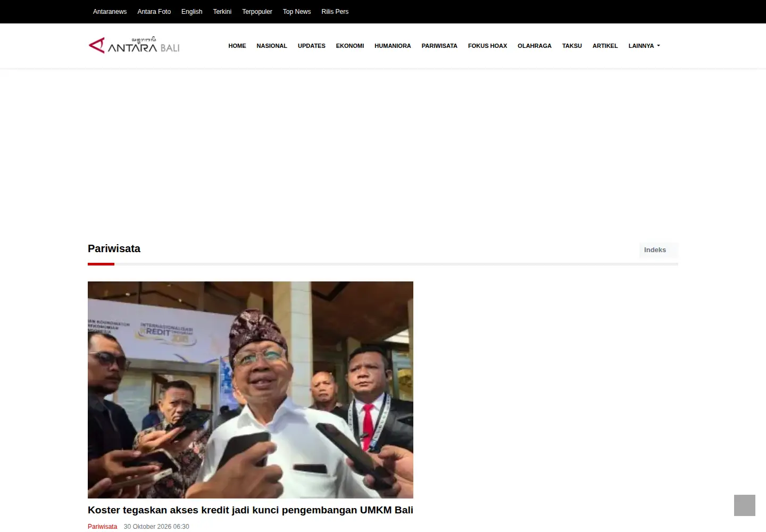Open the Koster tegaskan akses kredit headline
Screen dimensions: 766x532
click(x=251, y=510)
